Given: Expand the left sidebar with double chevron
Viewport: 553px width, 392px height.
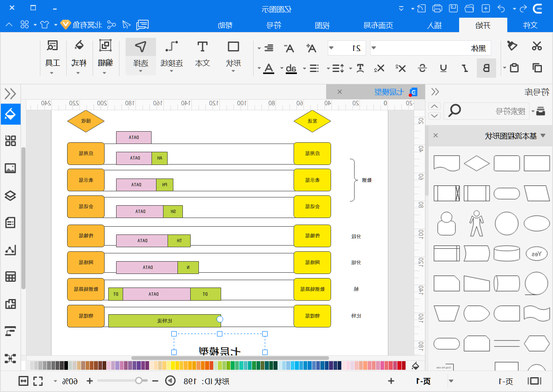Looking at the screenshot, I should click(10, 93).
